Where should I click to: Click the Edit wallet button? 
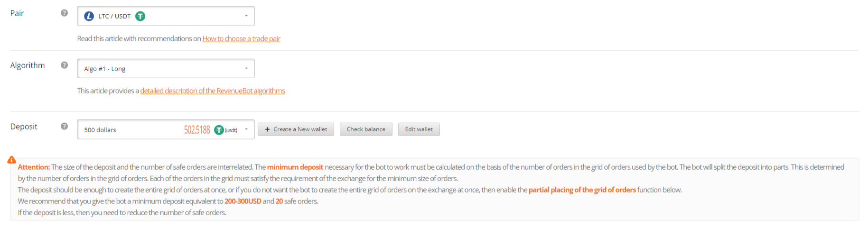(x=419, y=129)
